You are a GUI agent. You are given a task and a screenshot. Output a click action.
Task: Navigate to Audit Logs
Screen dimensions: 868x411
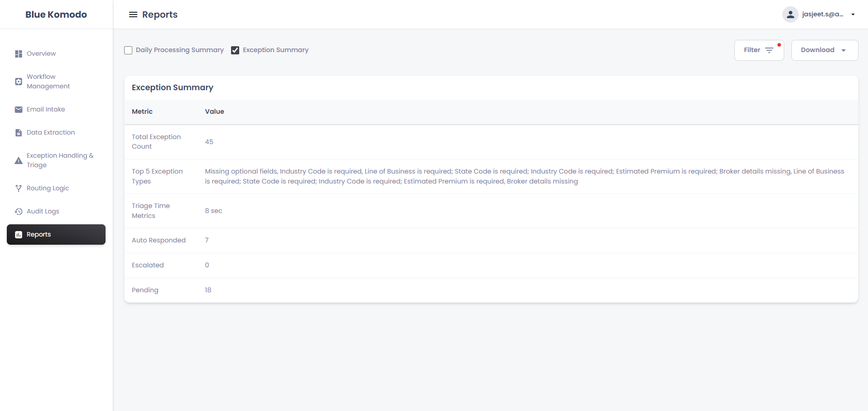click(x=43, y=212)
